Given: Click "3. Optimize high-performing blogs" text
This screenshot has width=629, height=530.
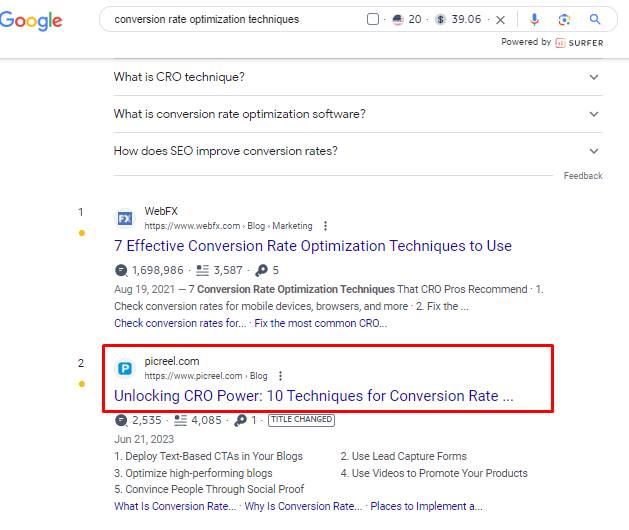Looking at the screenshot, I should point(193,473).
